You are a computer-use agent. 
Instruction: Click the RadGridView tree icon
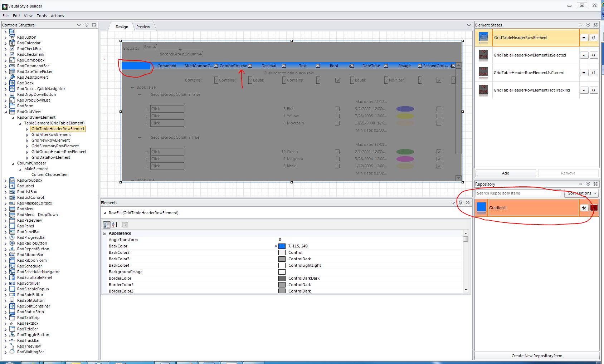[x=12, y=112]
